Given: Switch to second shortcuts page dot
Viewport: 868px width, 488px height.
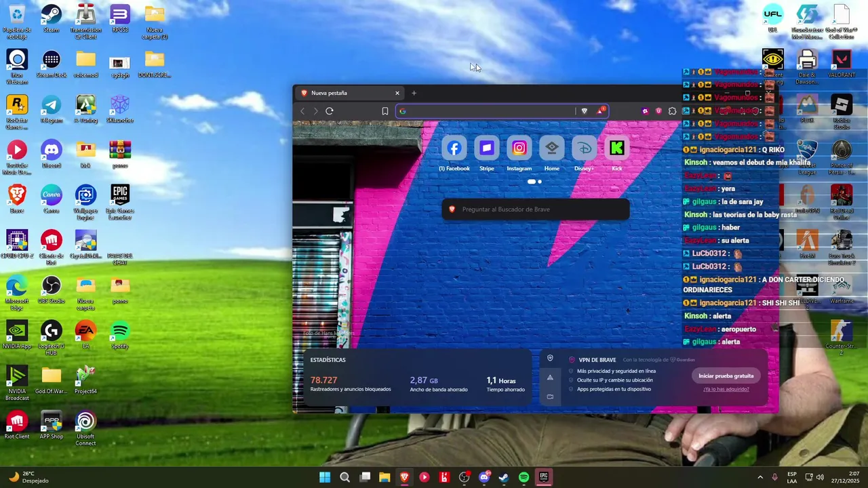Looking at the screenshot, I should tap(539, 182).
